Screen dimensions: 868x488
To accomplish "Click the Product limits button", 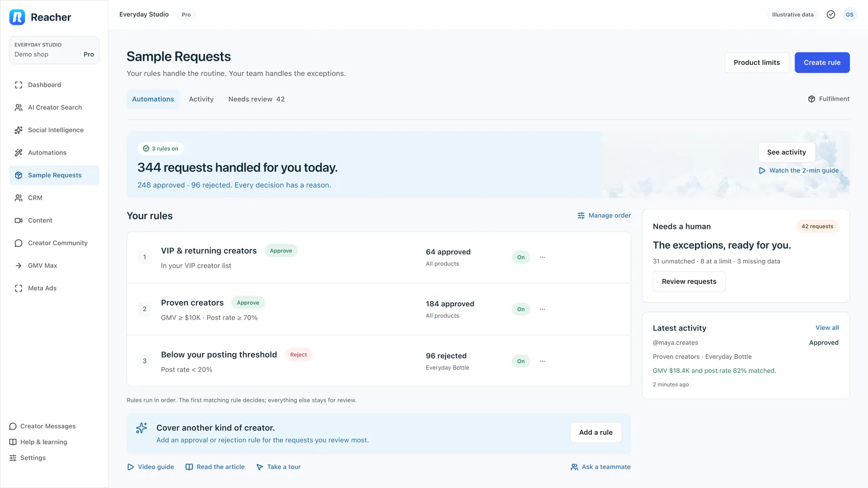I will coord(757,62).
